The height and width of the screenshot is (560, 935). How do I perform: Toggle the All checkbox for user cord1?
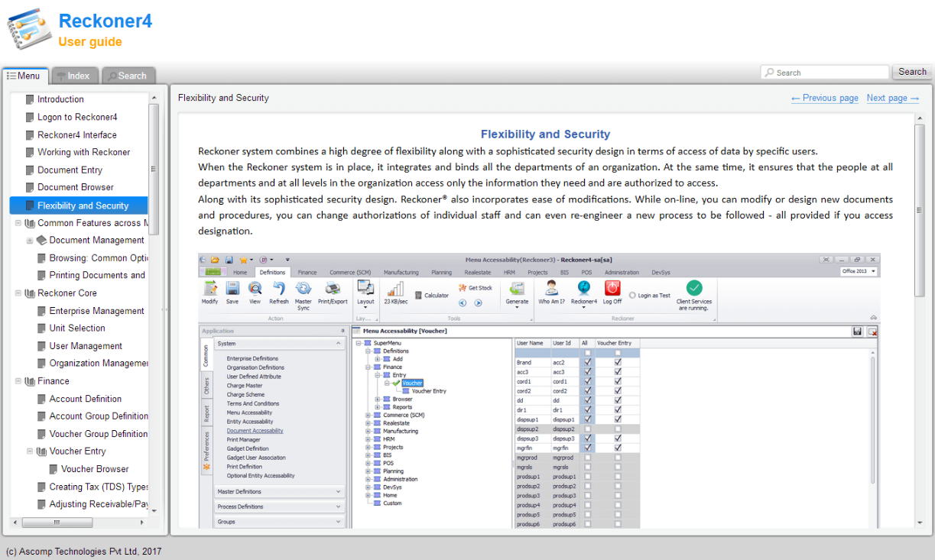[587, 381]
